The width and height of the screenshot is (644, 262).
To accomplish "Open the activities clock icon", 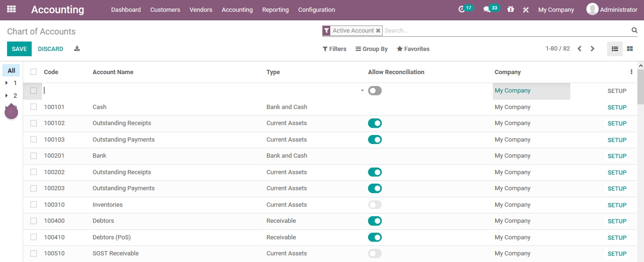I will pos(462,9).
